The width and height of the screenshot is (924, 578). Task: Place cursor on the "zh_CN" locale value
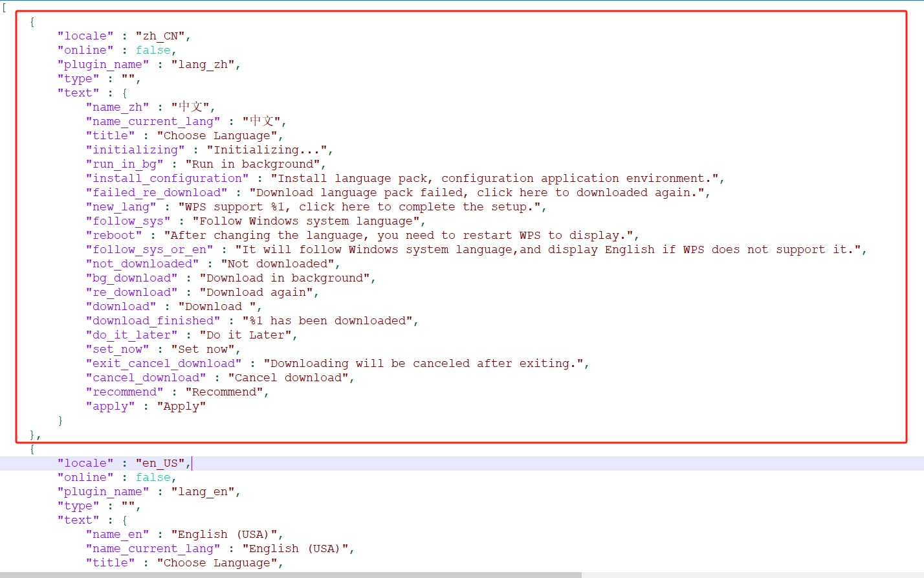(x=160, y=36)
